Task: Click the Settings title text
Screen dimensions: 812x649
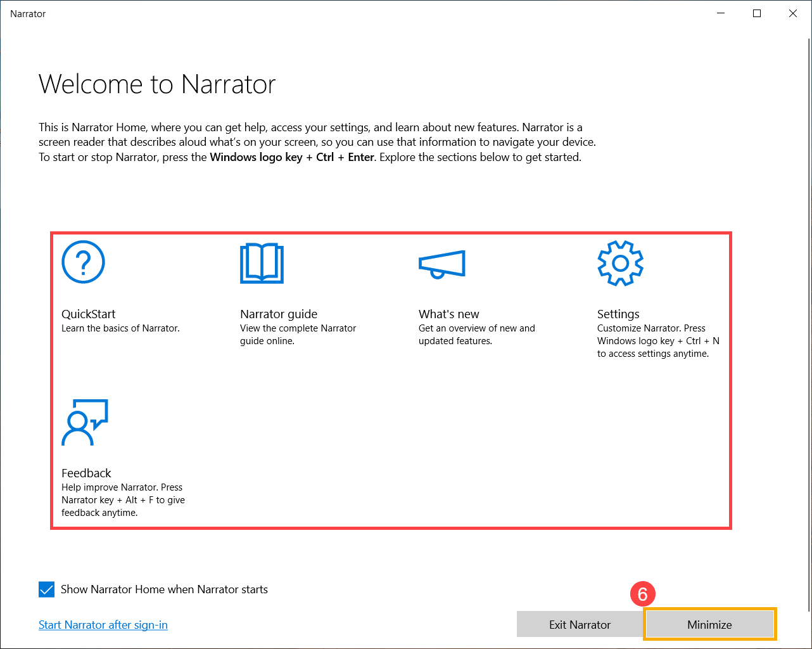Action: pos(618,314)
